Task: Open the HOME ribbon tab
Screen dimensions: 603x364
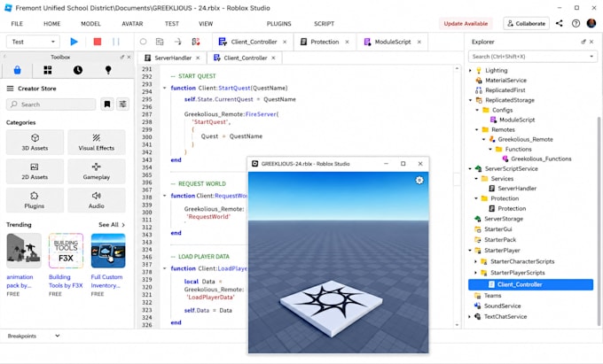Action: click(52, 24)
